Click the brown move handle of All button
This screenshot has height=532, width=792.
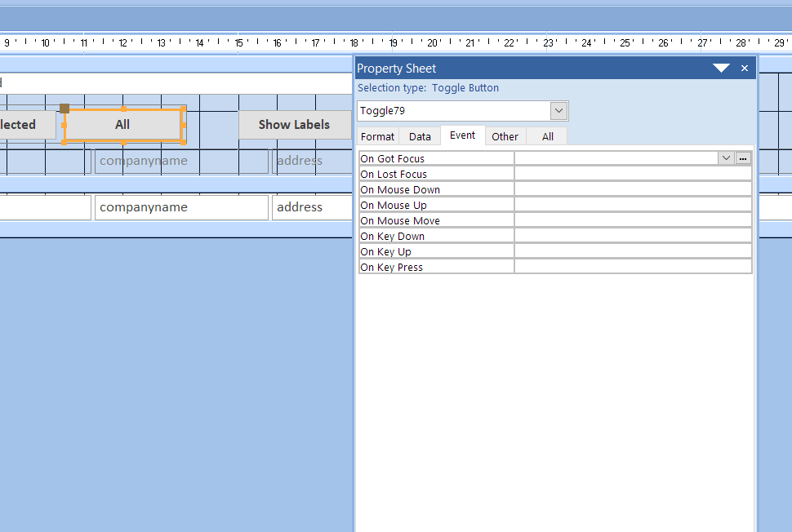65,108
